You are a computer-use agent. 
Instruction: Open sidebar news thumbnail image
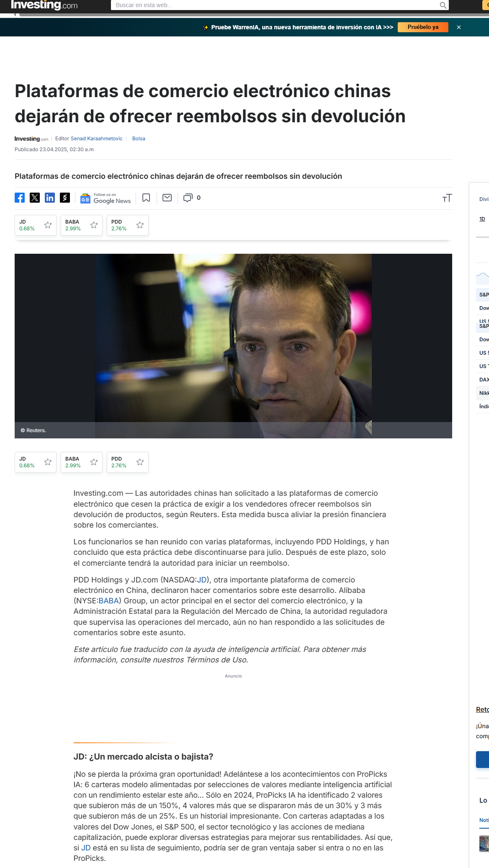[x=484, y=843]
